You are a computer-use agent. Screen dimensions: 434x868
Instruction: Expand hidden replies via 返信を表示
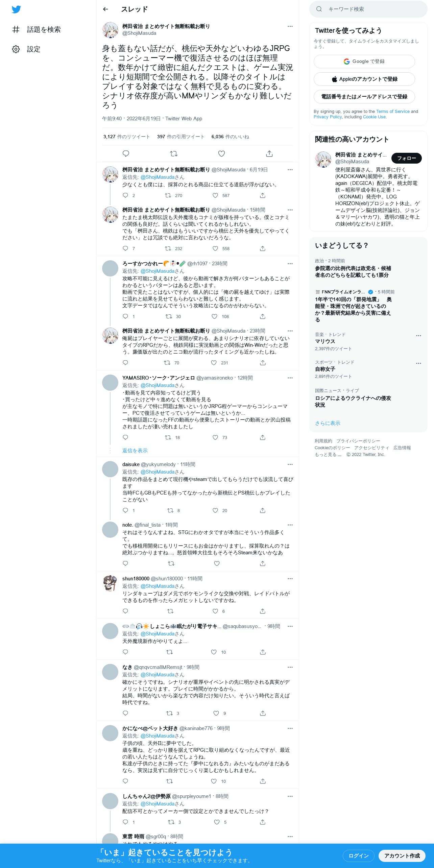(x=135, y=451)
